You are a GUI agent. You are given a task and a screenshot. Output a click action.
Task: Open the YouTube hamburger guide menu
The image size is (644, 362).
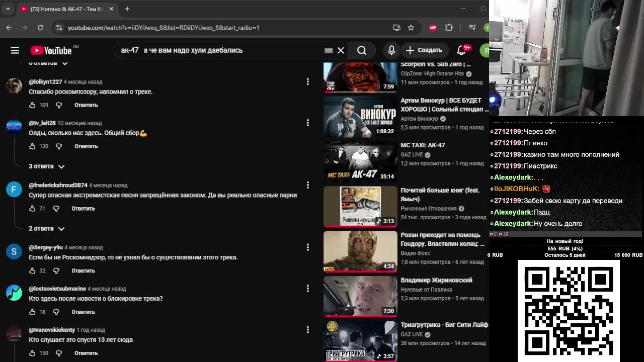[x=15, y=50]
